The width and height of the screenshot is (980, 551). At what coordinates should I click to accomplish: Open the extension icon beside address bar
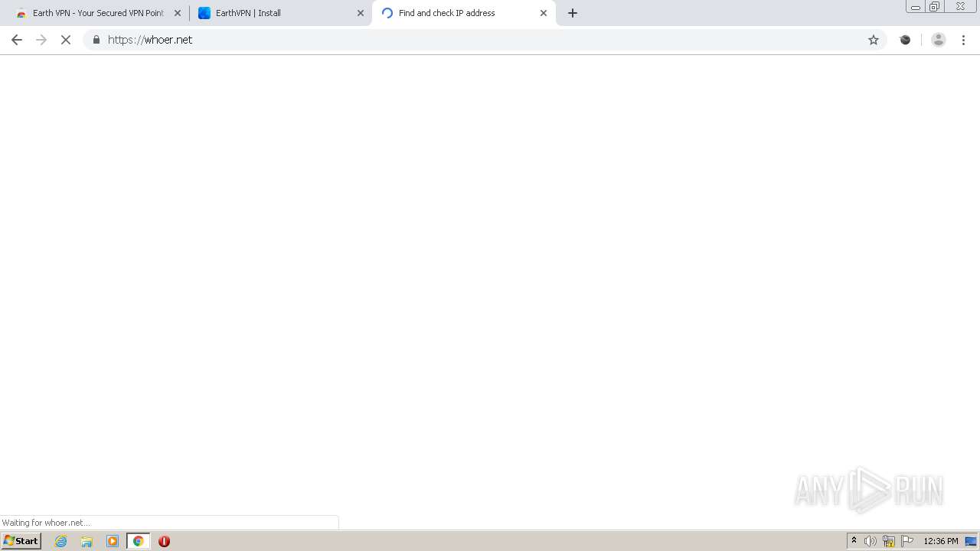coord(905,40)
